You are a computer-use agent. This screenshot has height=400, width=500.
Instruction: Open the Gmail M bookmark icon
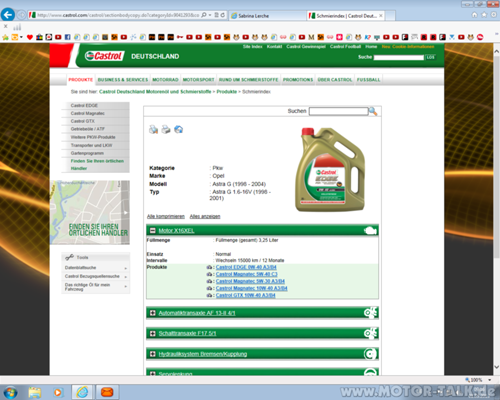coord(311,37)
